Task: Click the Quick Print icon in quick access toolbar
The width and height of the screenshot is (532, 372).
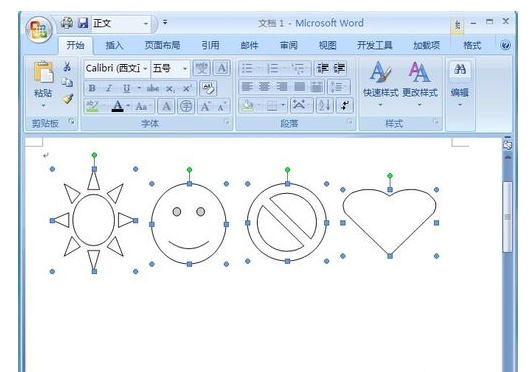Action: (67, 23)
